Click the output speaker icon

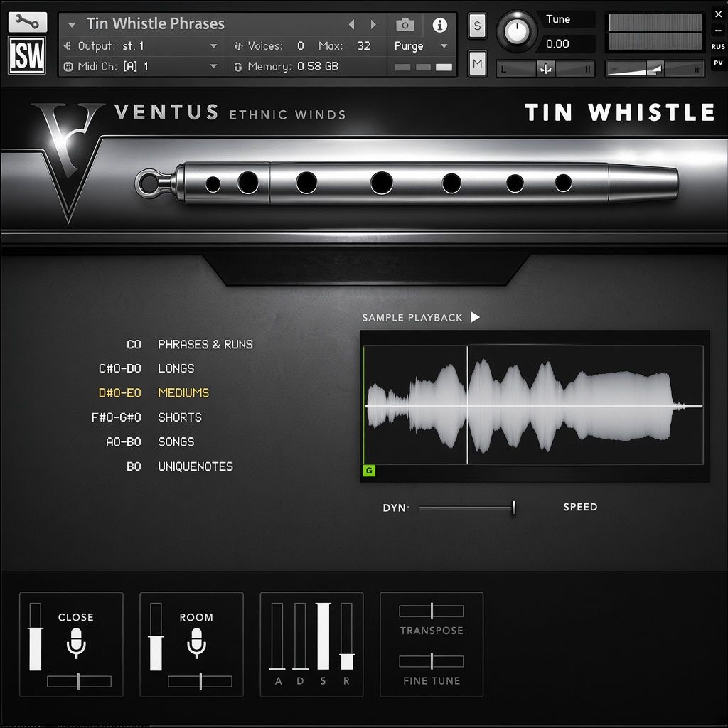tap(68, 46)
